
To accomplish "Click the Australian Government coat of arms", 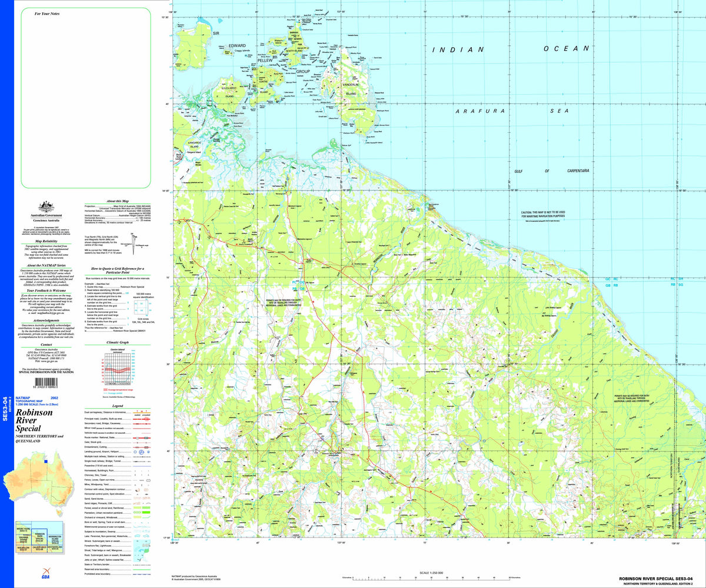I will tap(46, 206).
